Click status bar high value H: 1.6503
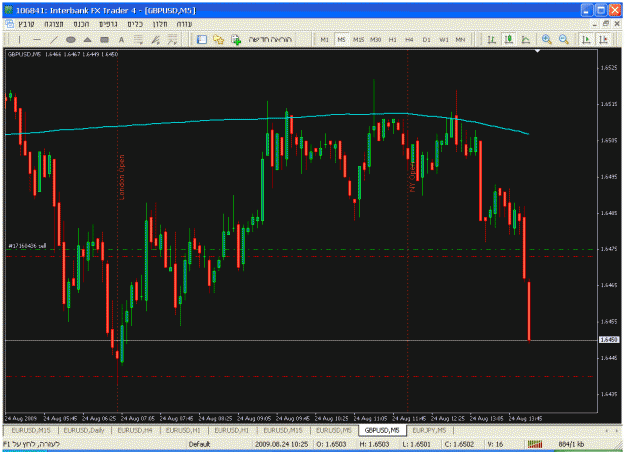 (x=374, y=444)
